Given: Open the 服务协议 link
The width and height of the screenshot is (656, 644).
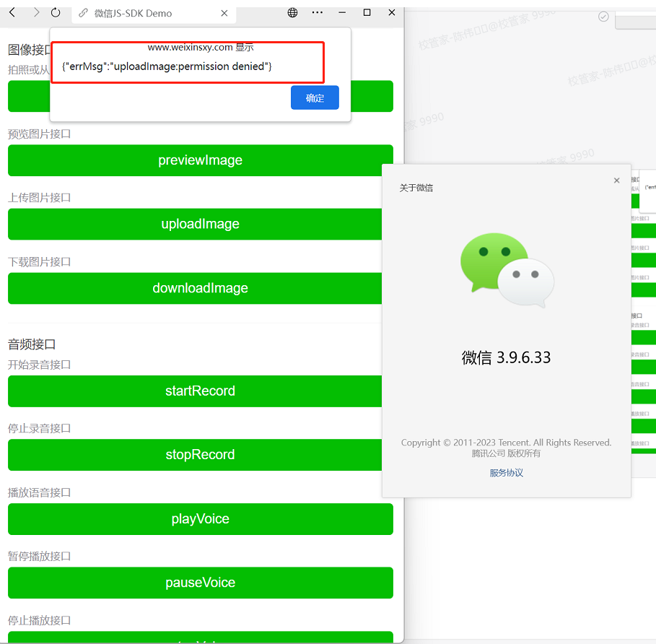Looking at the screenshot, I should pos(506,473).
